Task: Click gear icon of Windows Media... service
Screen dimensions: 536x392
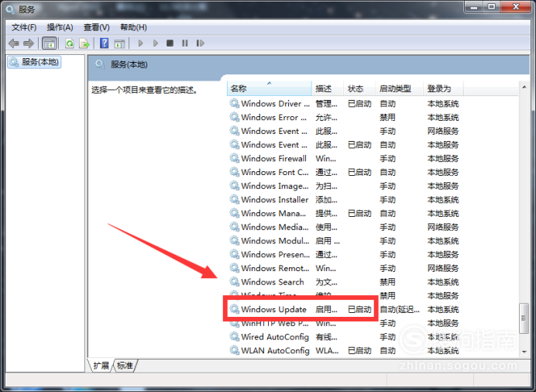Action: click(235, 226)
